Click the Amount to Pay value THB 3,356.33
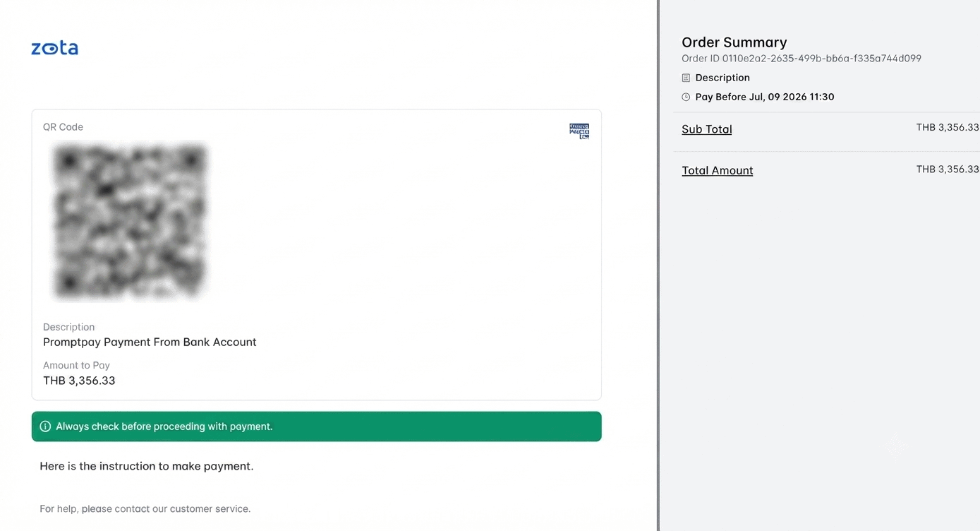 (x=79, y=381)
